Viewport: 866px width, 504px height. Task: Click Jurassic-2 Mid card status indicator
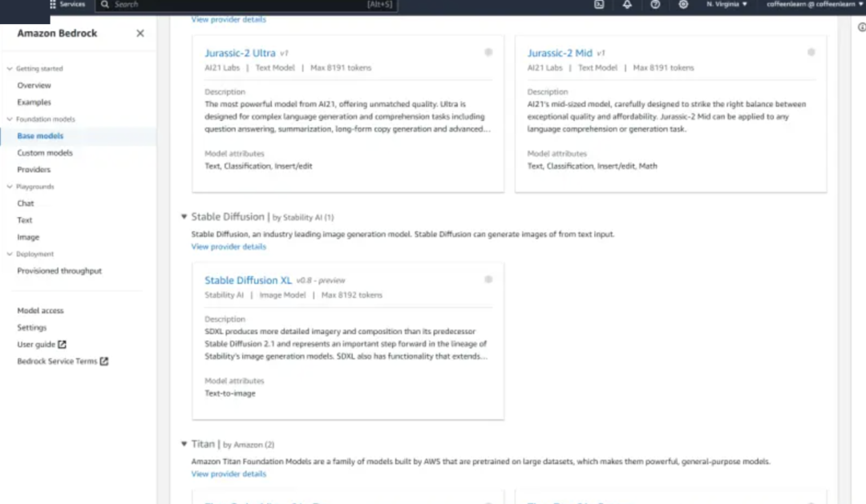point(811,52)
